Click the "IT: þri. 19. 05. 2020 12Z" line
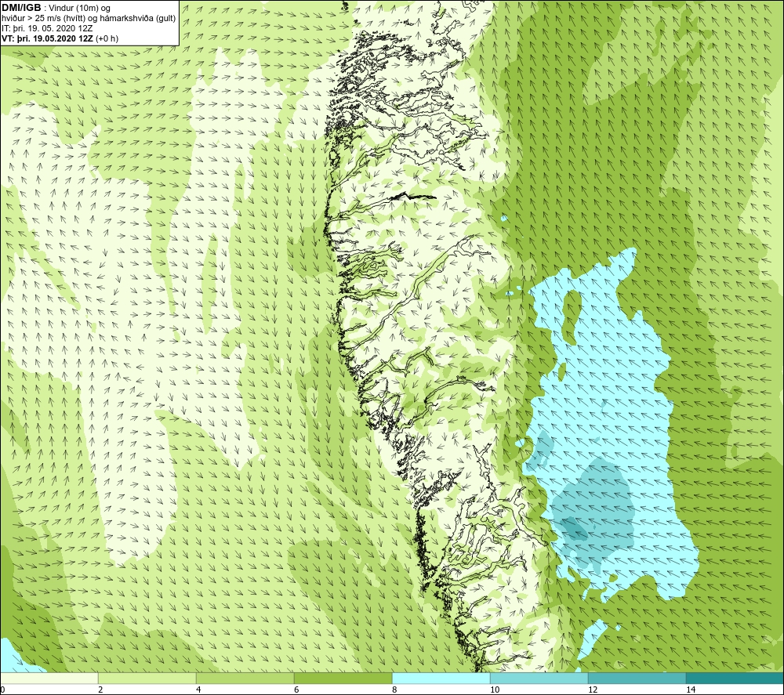 tap(47, 28)
